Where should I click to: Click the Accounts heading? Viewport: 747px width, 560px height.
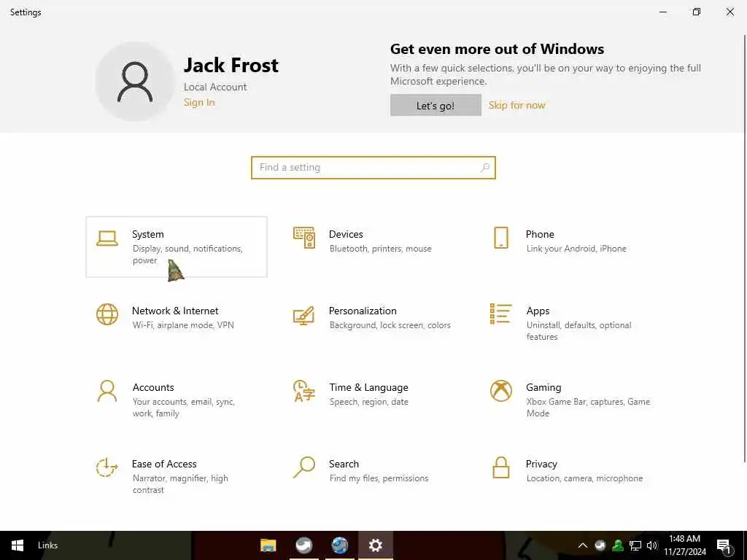point(153,388)
